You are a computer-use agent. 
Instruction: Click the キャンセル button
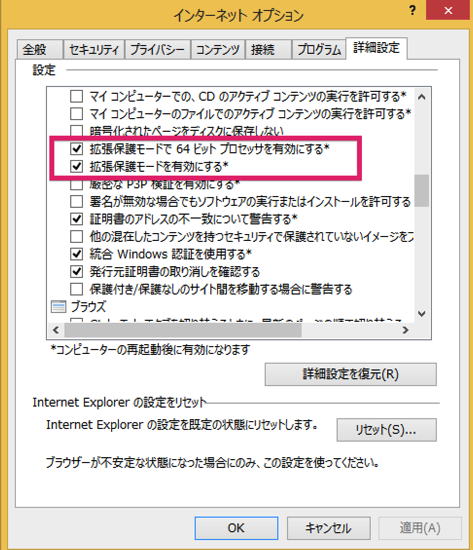click(x=328, y=528)
